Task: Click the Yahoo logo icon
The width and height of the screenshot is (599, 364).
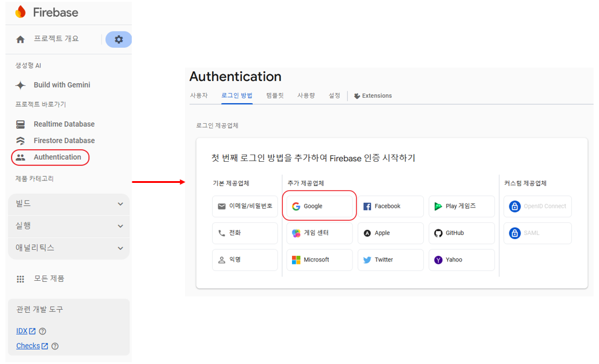Action: coord(438,260)
